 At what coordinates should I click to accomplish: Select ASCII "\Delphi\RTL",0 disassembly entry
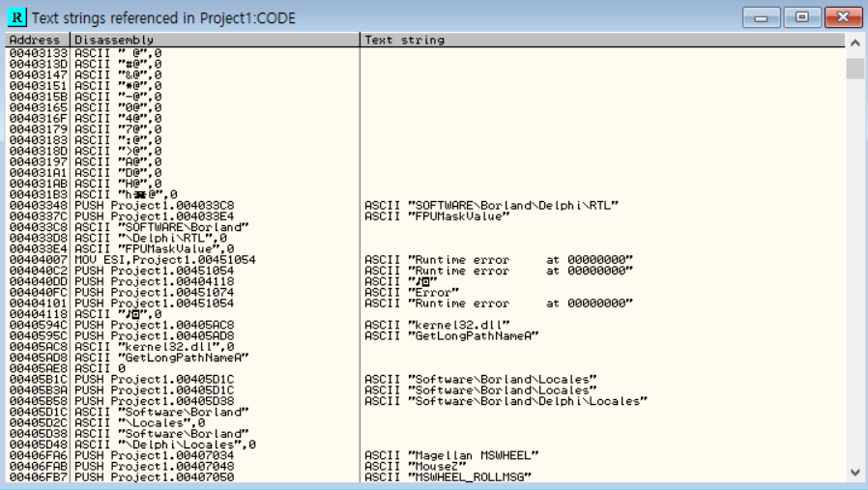coord(151,238)
